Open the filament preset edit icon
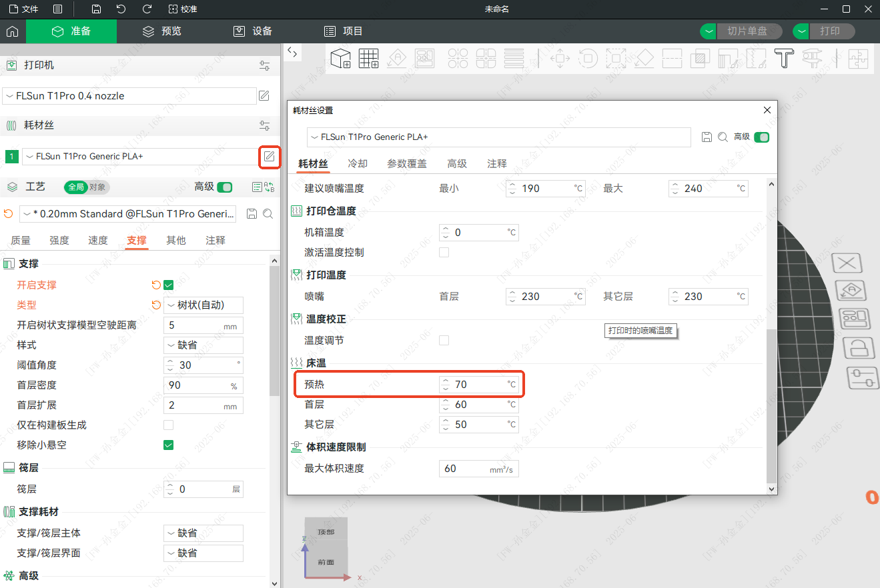This screenshot has height=588, width=880. 269,157
